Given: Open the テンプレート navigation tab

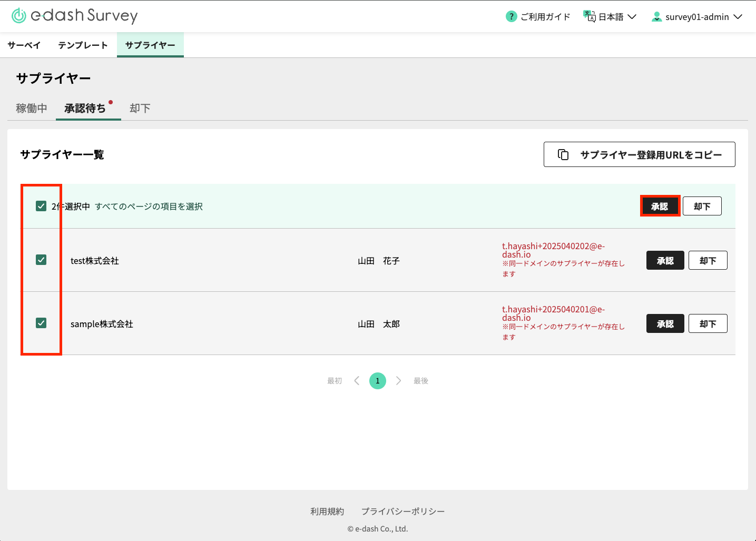Looking at the screenshot, I should click(83, 45).
